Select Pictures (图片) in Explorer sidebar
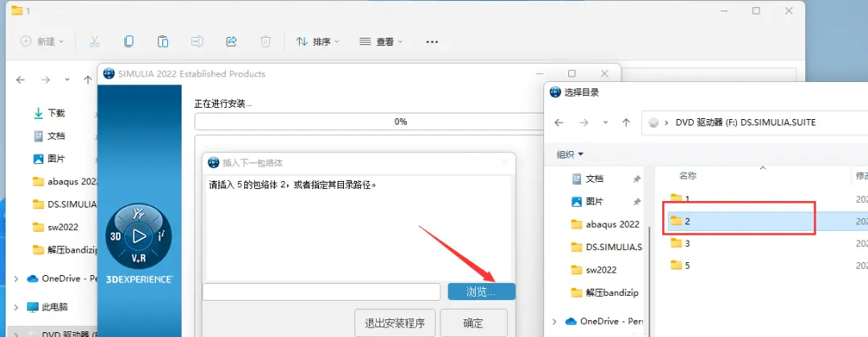 tap(49, 158)
